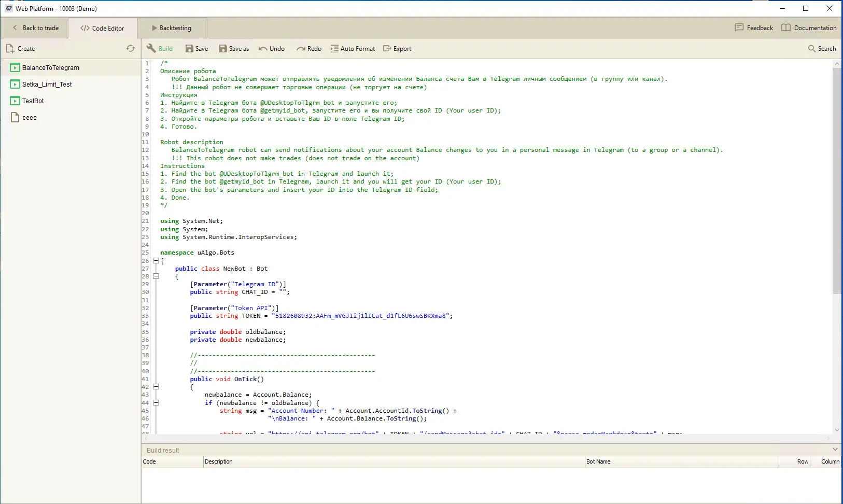This screenshot has height=504, width=843.
Task: Select Setka_Limit_Test bot
Action: [x=71, y=84]
